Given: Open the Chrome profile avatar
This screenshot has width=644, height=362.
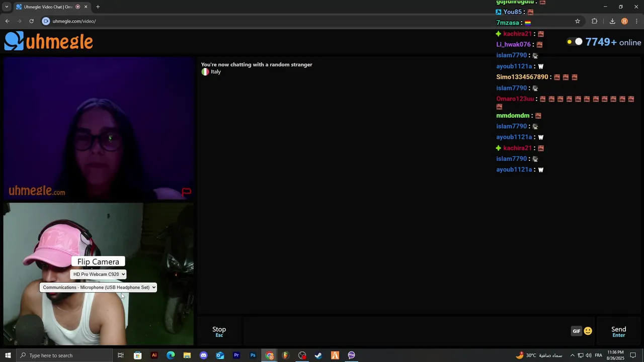Looking at the screenshot, I should pos(624,21).
